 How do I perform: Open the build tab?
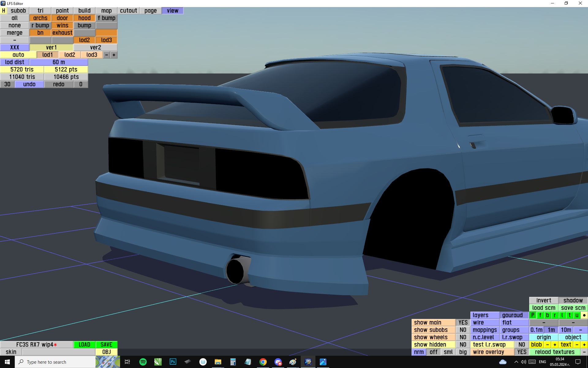point(84,10)
